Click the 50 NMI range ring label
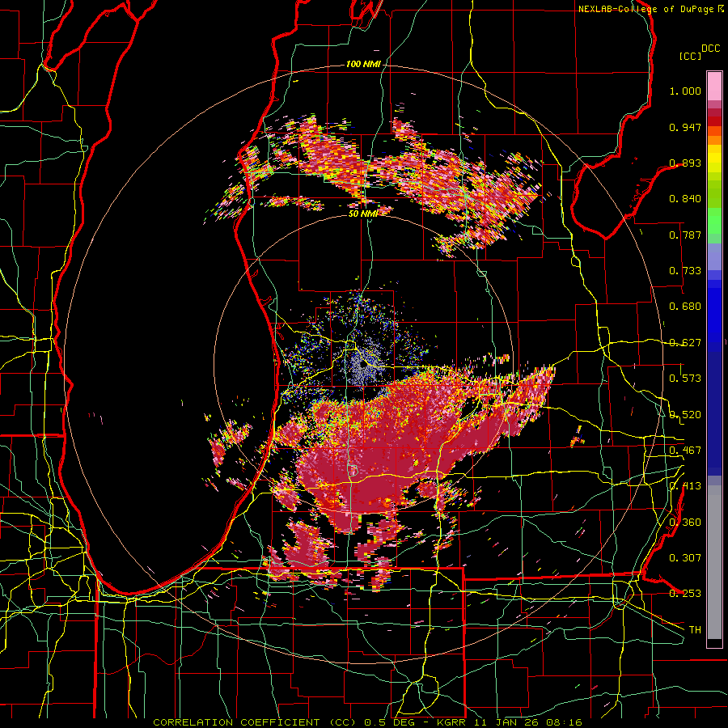Viewport: 728px width, 728px height. 363,214
